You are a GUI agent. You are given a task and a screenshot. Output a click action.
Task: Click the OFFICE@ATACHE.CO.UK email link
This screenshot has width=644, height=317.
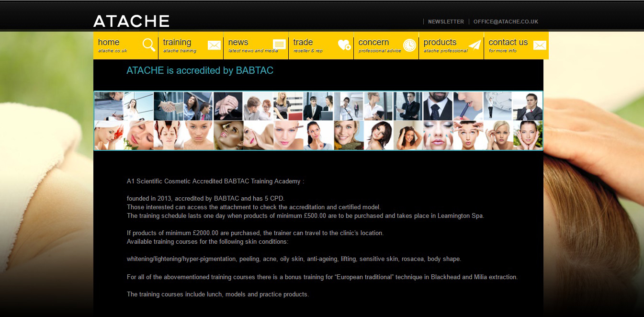506,22
